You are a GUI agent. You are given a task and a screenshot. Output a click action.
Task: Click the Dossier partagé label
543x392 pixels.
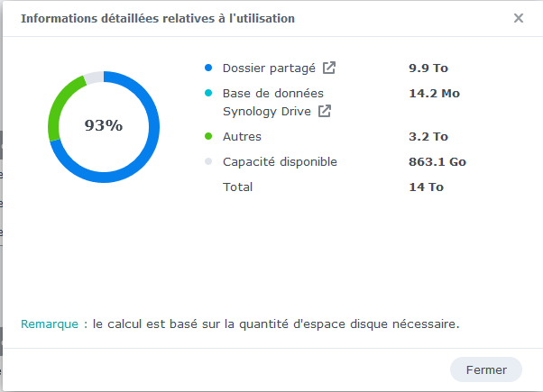point(269,68)
